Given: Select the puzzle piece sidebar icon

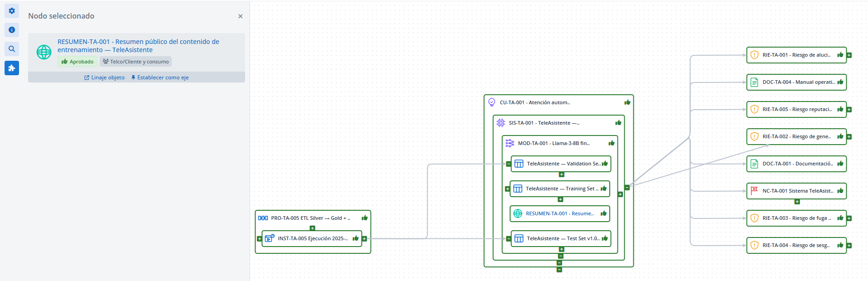Looking at the screenshot, I should pyautogui.click(x=12, y=68).
